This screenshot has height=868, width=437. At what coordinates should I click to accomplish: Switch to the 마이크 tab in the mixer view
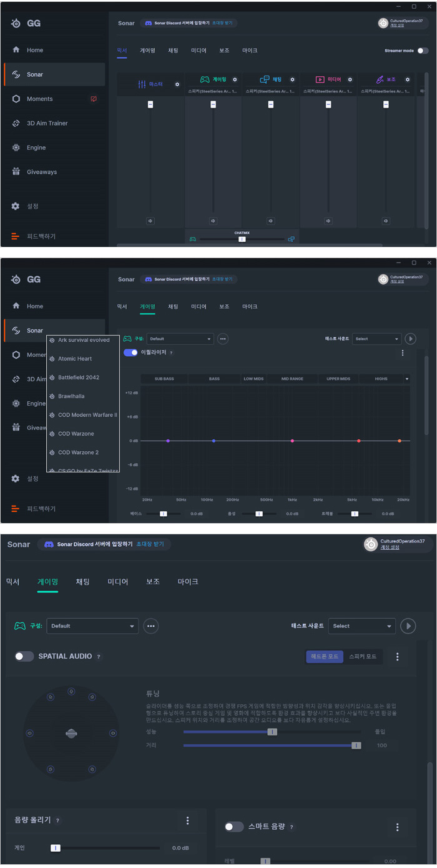[250, 51]
